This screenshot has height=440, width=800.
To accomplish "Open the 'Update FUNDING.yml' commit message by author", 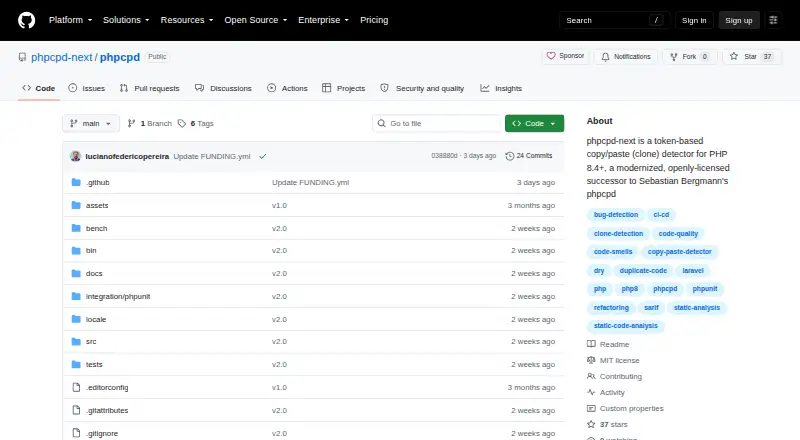I will [x=212, y=156].
